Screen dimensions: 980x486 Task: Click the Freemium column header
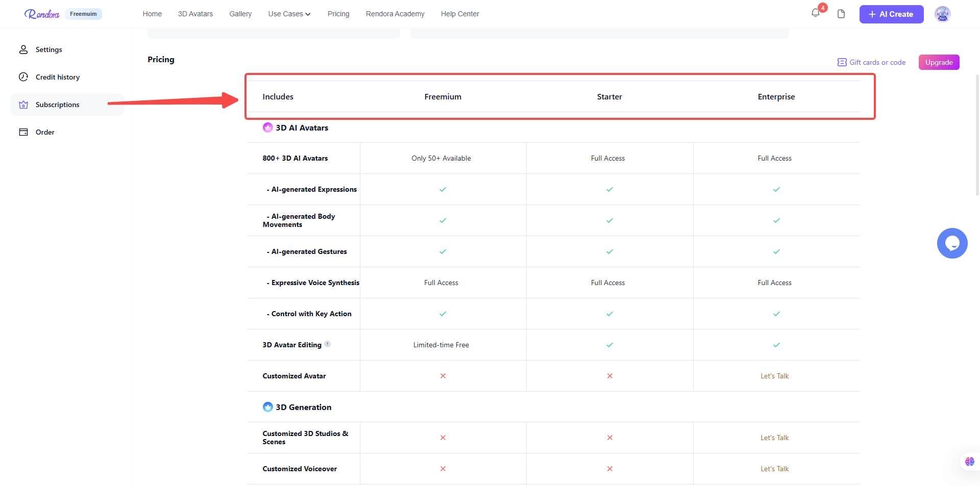(443, 96)
